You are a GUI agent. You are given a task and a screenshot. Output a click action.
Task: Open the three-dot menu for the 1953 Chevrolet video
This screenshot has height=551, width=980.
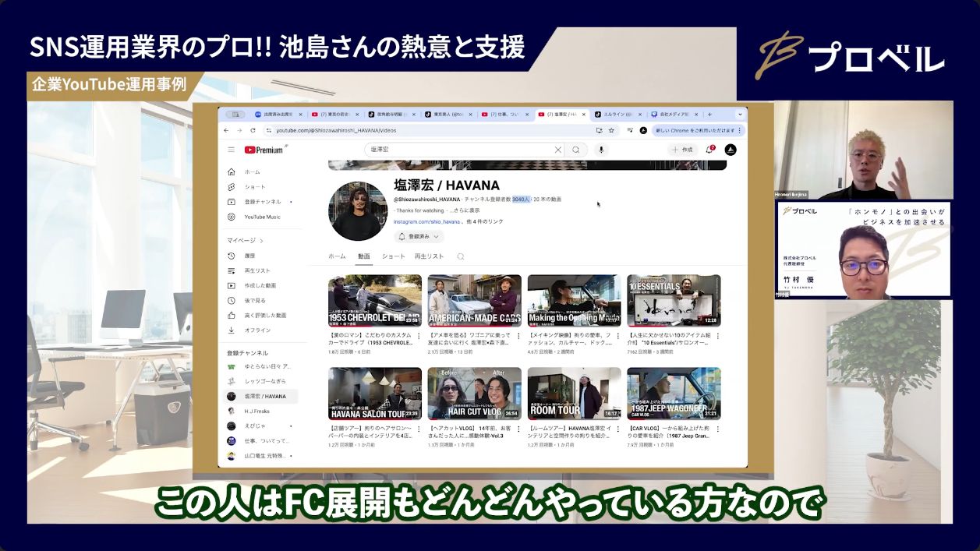click(x=419, y=336)
